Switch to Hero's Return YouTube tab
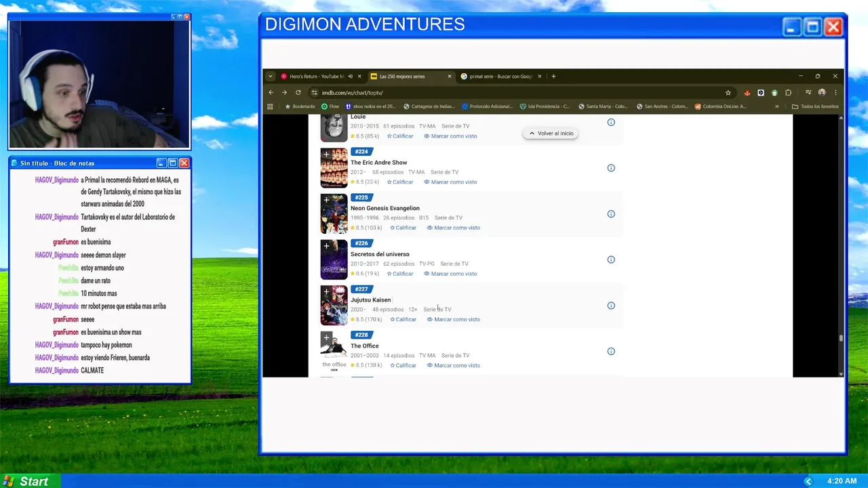This screenshot has width=868, height=488. [x=316, y=77]
